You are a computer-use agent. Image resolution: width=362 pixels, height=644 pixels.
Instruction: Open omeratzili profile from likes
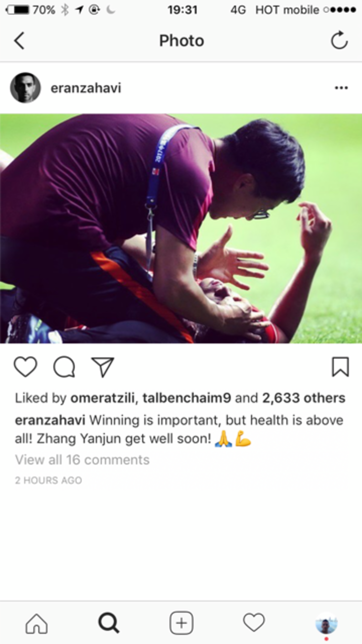(x=102, y=398)
